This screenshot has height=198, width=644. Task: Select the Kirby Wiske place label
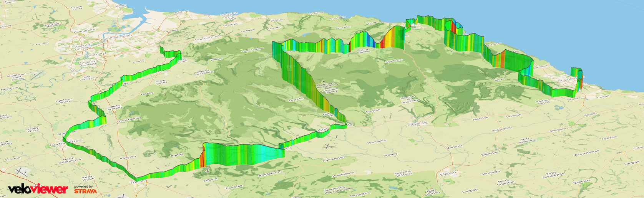[88, 178]
